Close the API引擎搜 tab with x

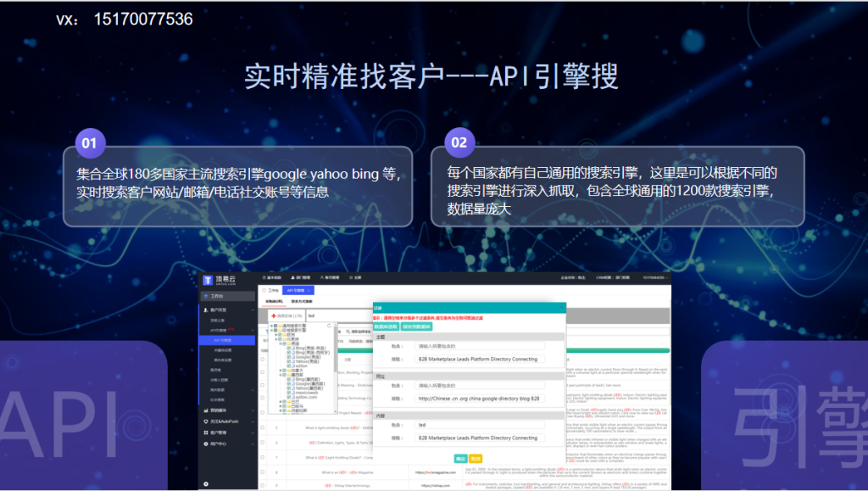308,290
